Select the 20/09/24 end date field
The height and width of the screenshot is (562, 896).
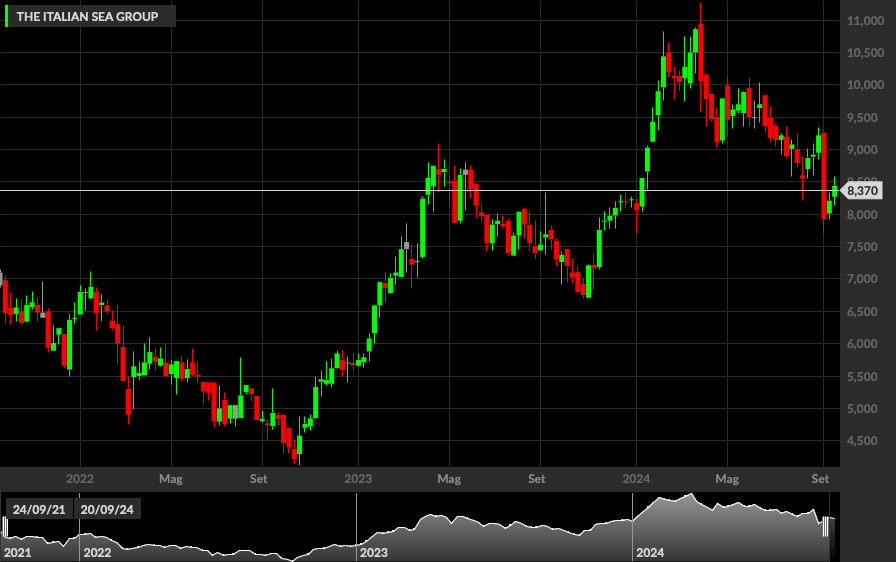[107, 509]
